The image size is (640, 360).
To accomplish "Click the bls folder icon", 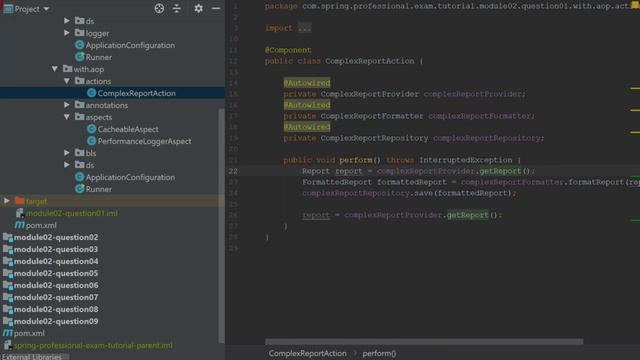I will click(x=80, y=153).
